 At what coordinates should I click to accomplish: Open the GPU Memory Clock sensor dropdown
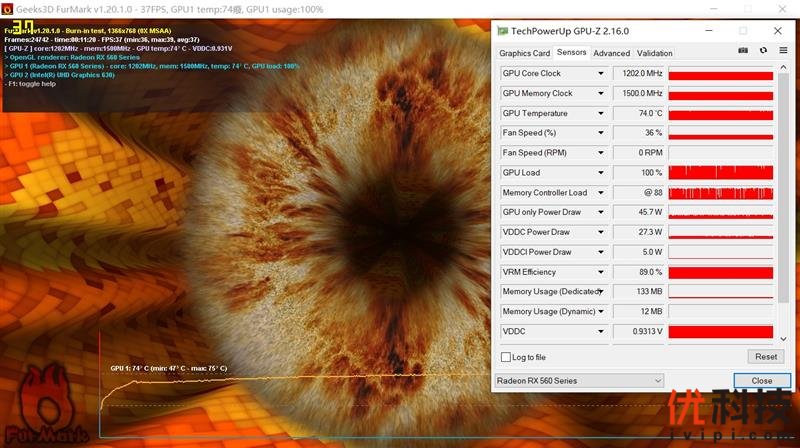pos(601,93)
